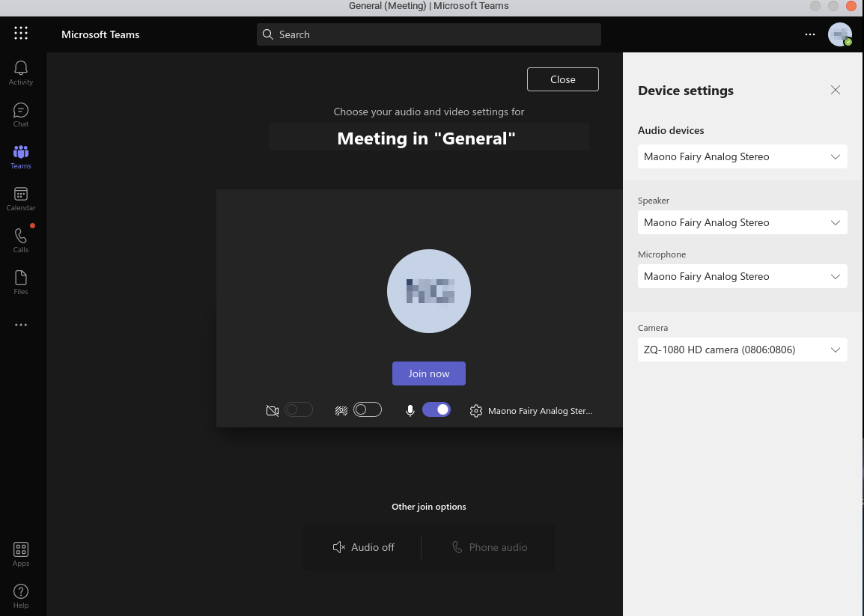
Task: Expand the Microphone dropdown
Action: tap(742, 277)
